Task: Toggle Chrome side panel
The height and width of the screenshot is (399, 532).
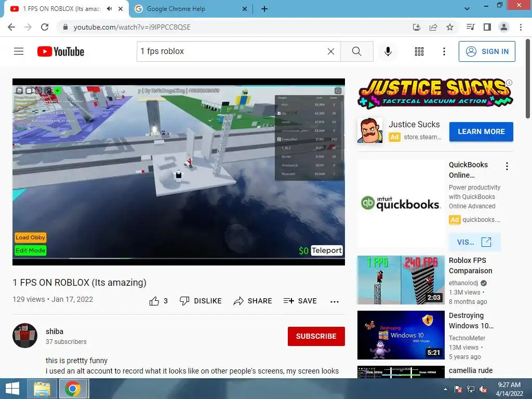Action: click(487, 27)
